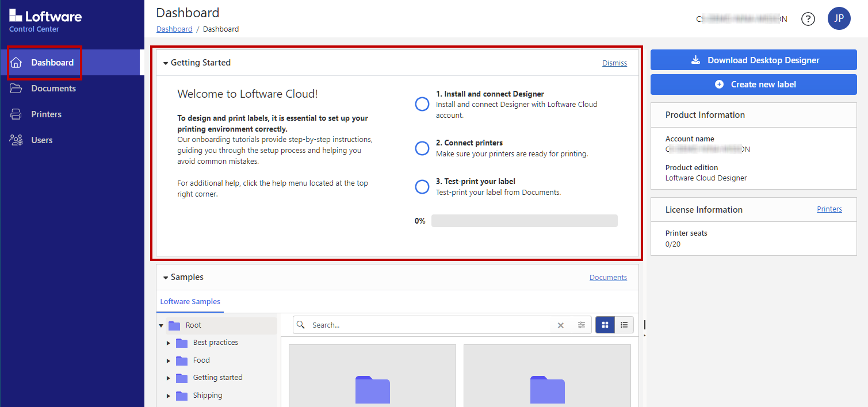868x407 pixels.
Task: Expand the Best practices folder
Action: click(169, 343)
